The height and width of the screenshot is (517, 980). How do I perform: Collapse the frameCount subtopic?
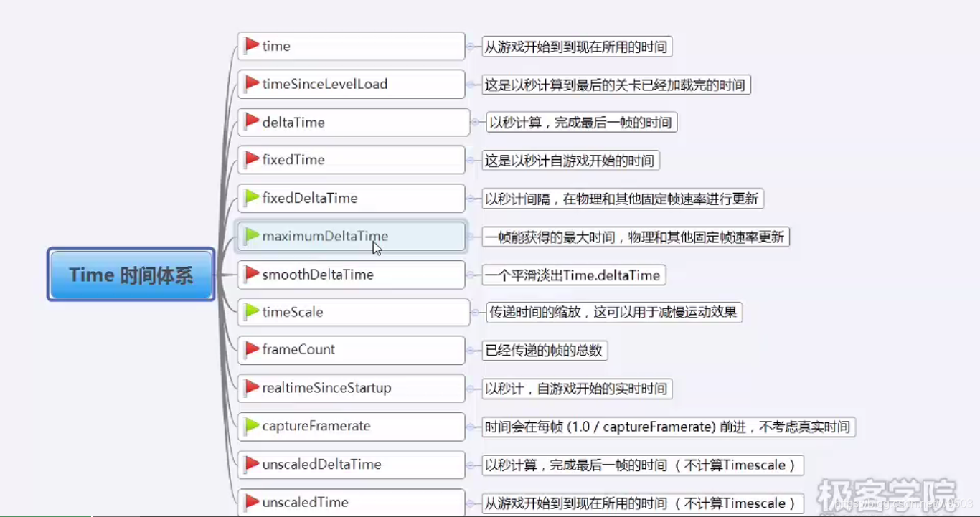pyautogui.click(x=471, y=351)
